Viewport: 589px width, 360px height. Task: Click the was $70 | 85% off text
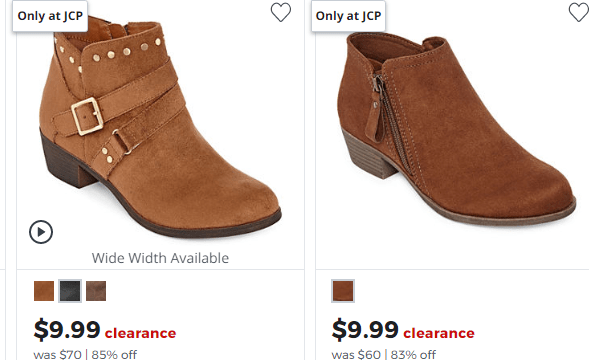(x=85, y=354)
